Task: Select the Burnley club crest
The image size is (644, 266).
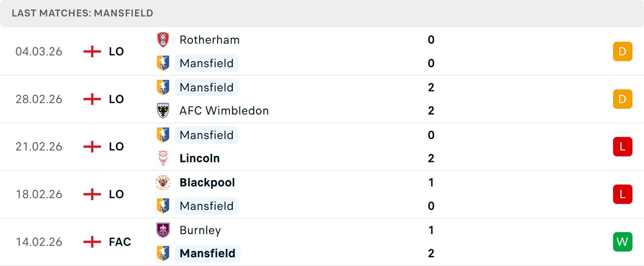Action: point(163,230)
